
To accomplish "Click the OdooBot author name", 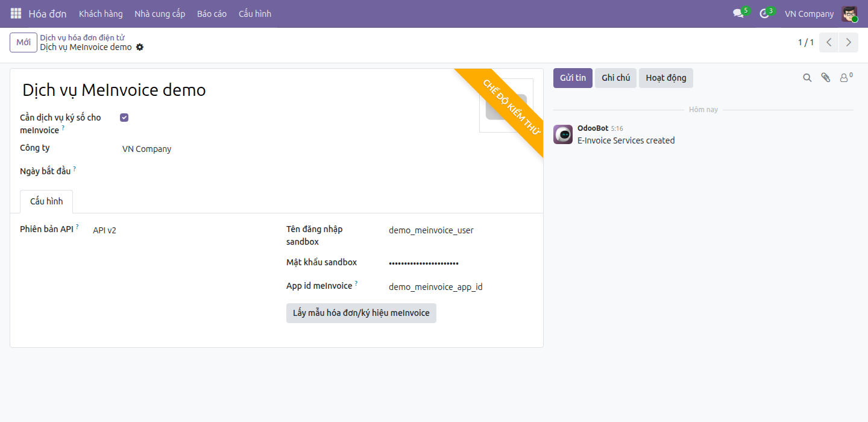I will click(x=593, y=128).
